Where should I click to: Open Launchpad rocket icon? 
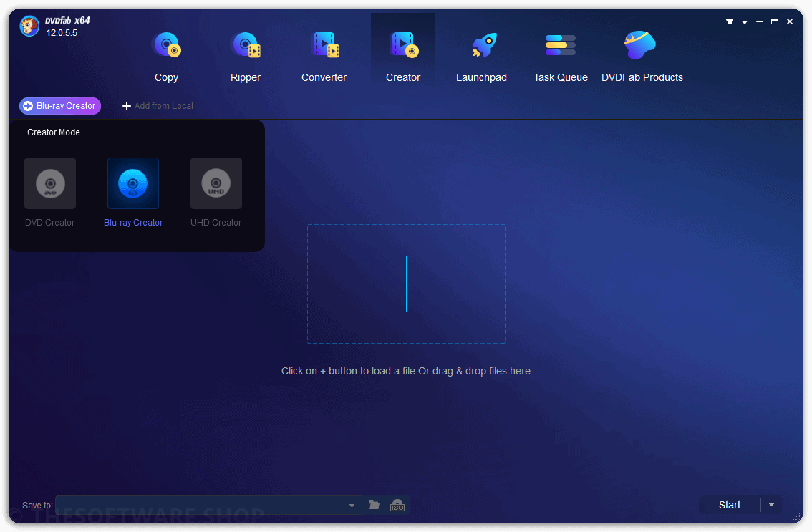[x=483, y=46]
